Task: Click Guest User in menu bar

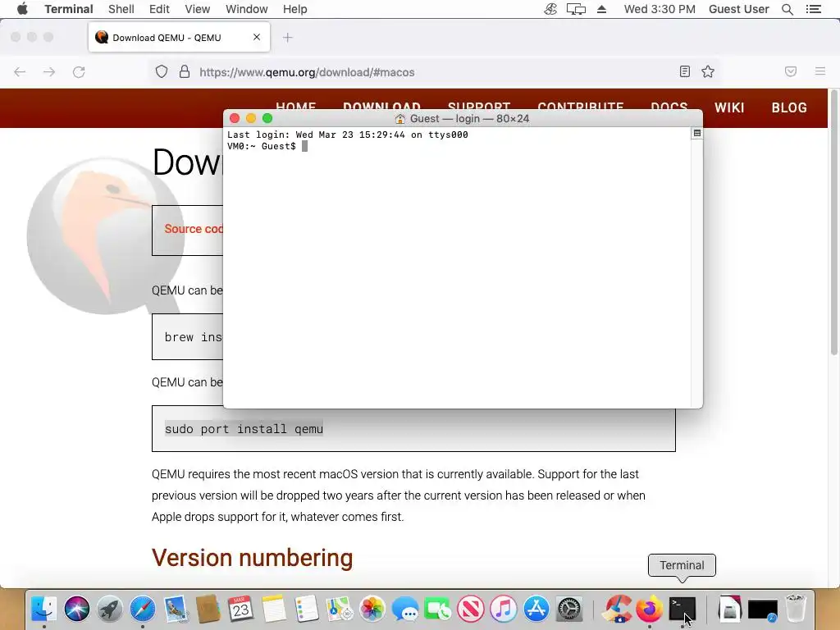Action: pos(739,9)
